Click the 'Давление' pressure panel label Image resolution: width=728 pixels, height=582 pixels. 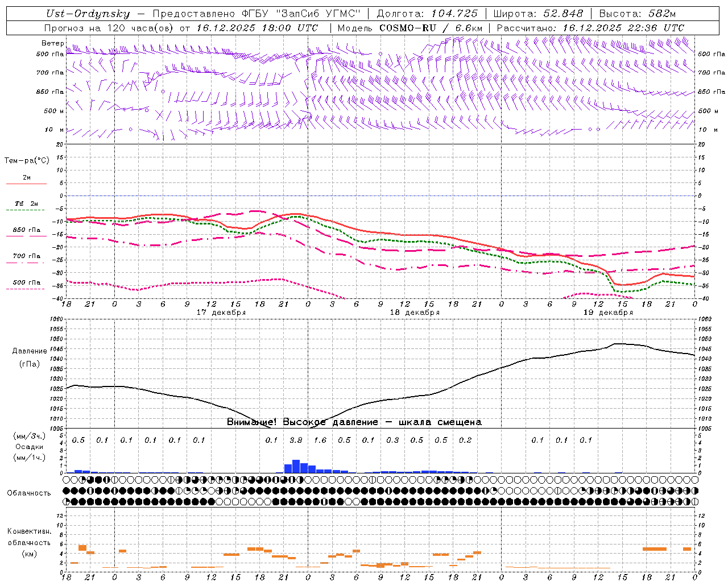[30, 351]
